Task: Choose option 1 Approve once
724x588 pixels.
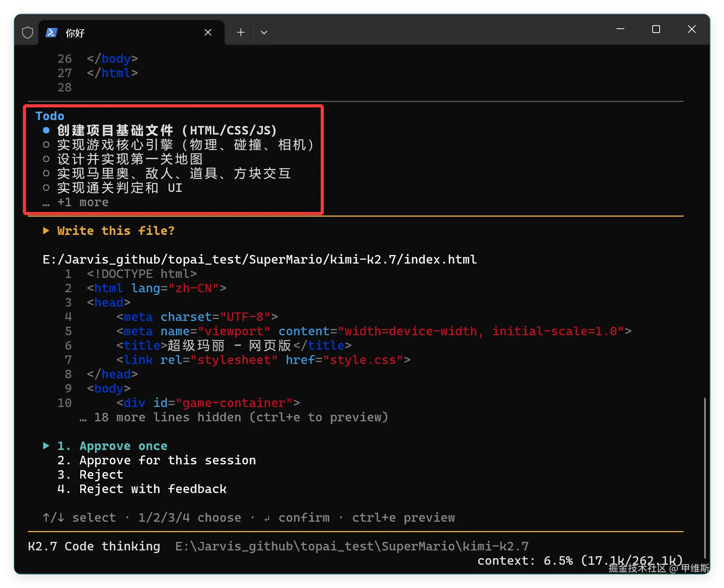Action: (112, 446)
